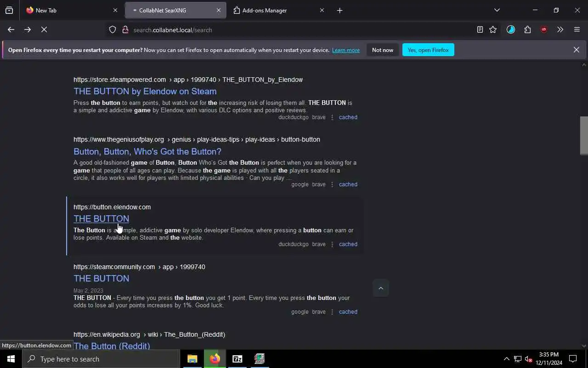The image size is (588, 368).
Task: Open the Learn more link
Action: [x=346, y=50]
